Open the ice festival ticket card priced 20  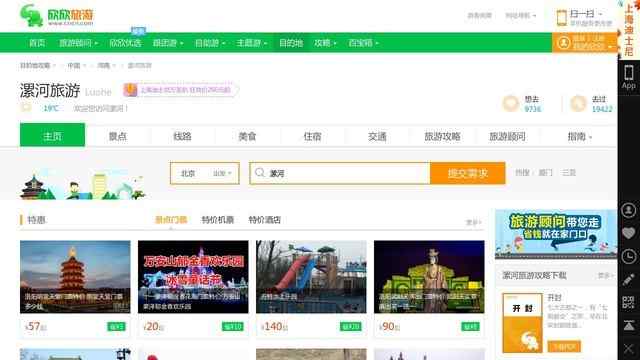(x=193, y=289)
